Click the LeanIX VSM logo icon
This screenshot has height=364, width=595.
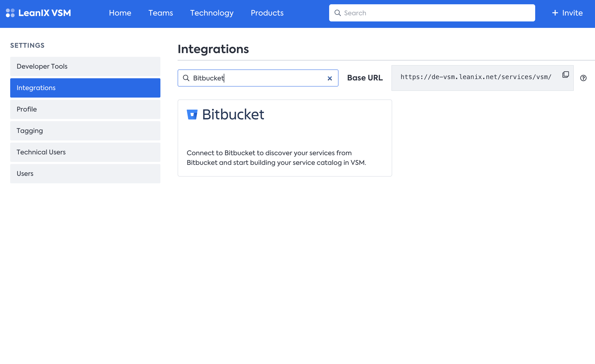(x=10, y=13)
